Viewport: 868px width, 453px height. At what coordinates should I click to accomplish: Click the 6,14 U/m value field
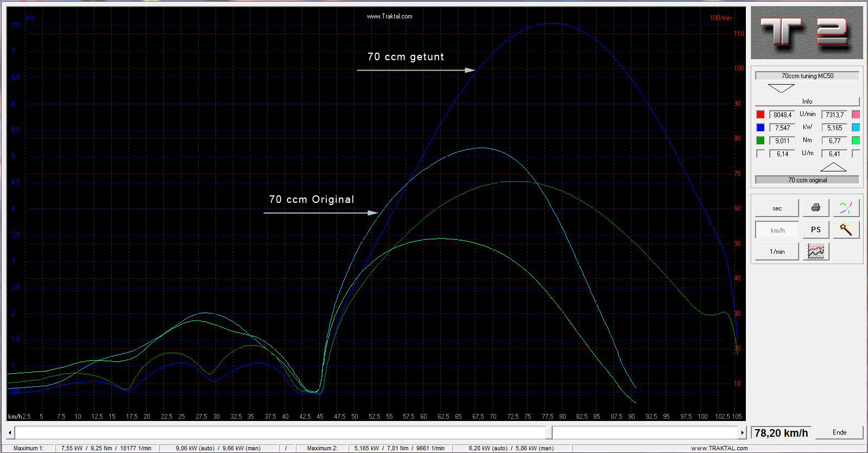pos(782,154)
